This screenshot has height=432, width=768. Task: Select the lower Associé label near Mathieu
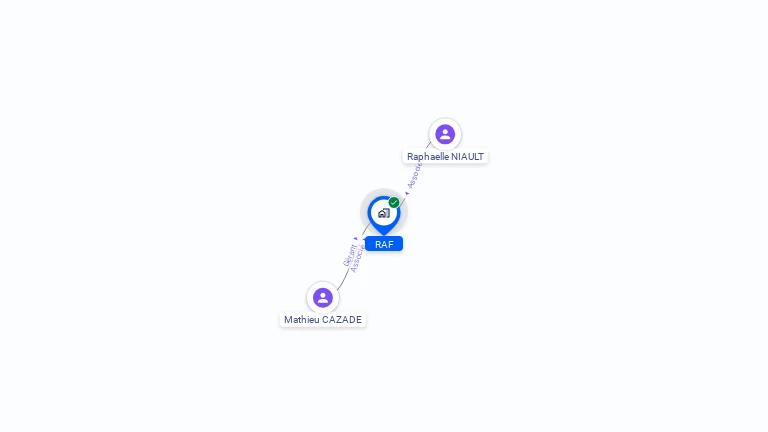pos(358,259)
